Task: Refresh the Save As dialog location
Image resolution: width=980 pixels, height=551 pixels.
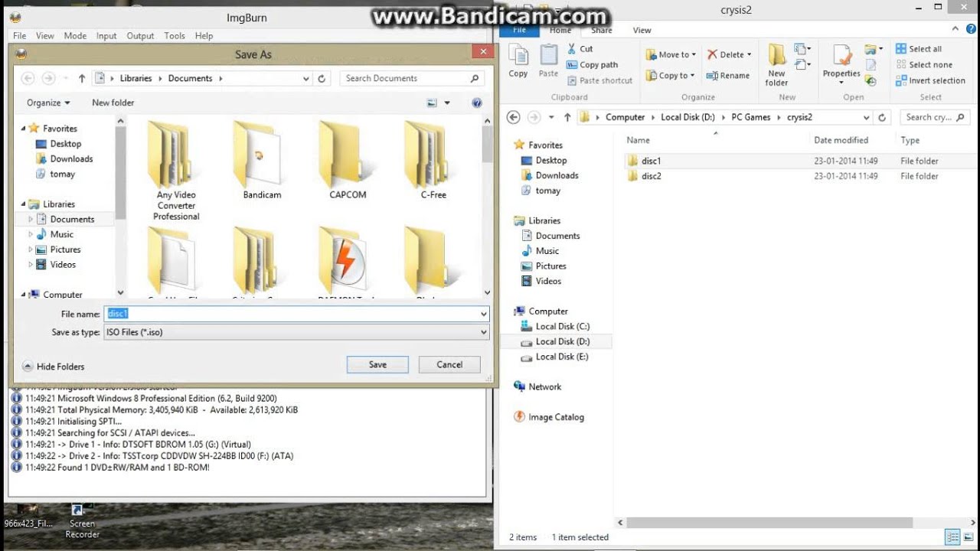Action: click(322, 78)
